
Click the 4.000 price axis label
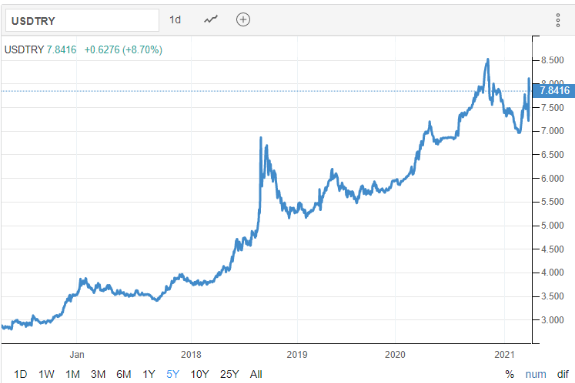pos(553,273)
